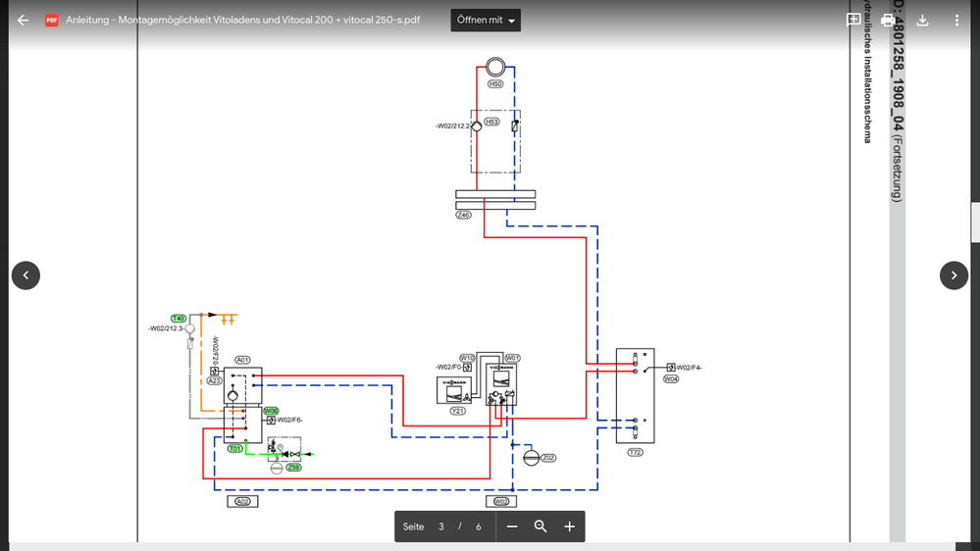This screenshot has height=551, width=980.
Task: Go to the next file
Action: pos(954,275)
